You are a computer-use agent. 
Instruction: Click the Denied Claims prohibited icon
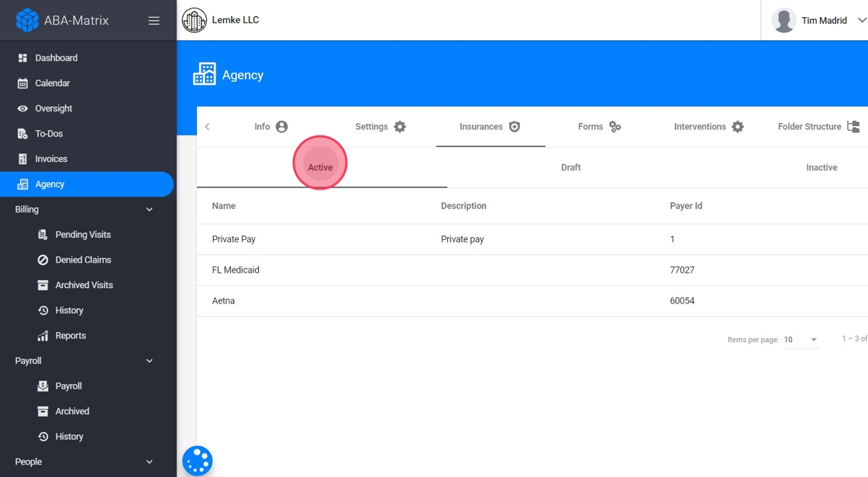point(43,260)
